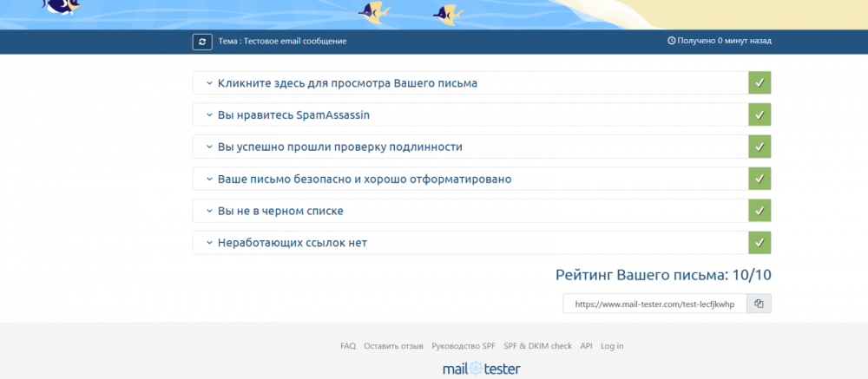The width and height of the screenshot is (868, 379).
Task: Open the FAQ footer link
Action: pos(348,346)
